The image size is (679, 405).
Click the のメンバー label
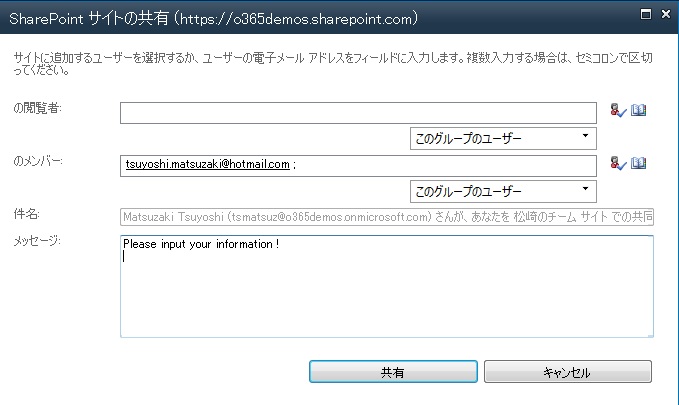tap(38, 161)
